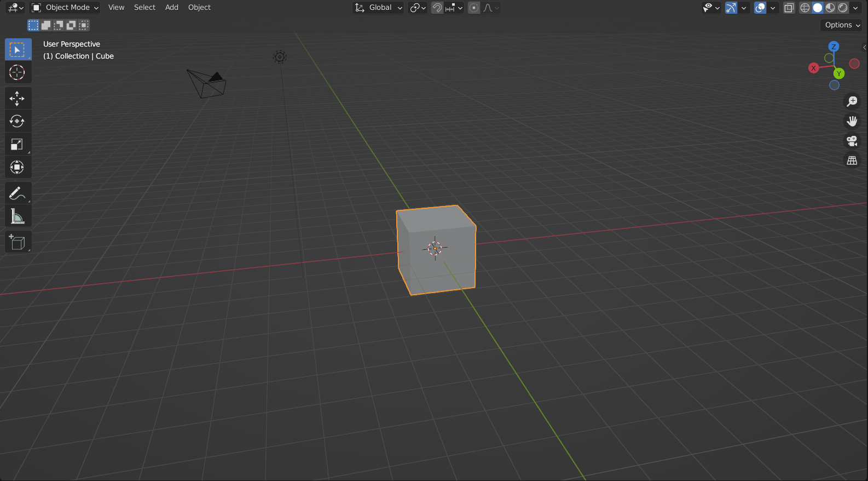Choose the Measure ruler tool
Screen dimensions: 868x481
click(18, 216)
